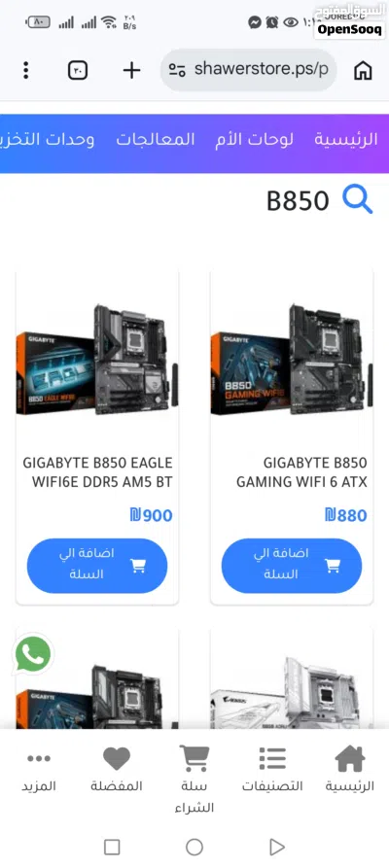View B850 GAMING WIFI product image
389x868 pixels.
292,359
